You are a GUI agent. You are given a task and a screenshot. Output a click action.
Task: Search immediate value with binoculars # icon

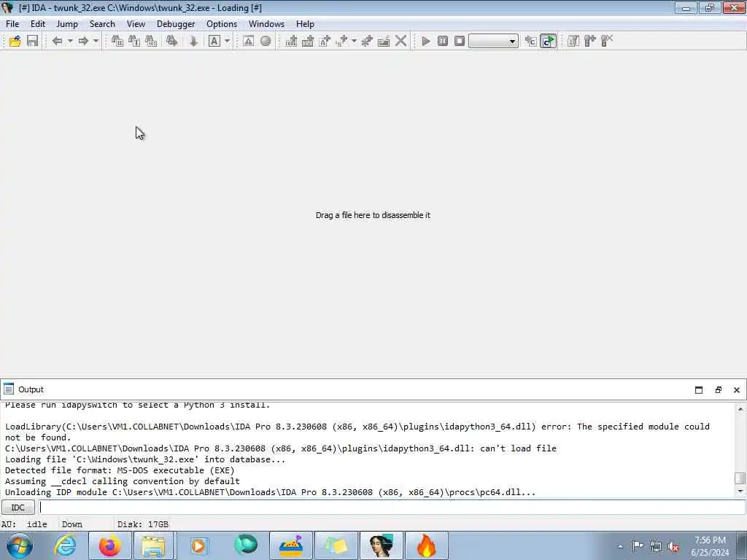click(x=117, y=41)
